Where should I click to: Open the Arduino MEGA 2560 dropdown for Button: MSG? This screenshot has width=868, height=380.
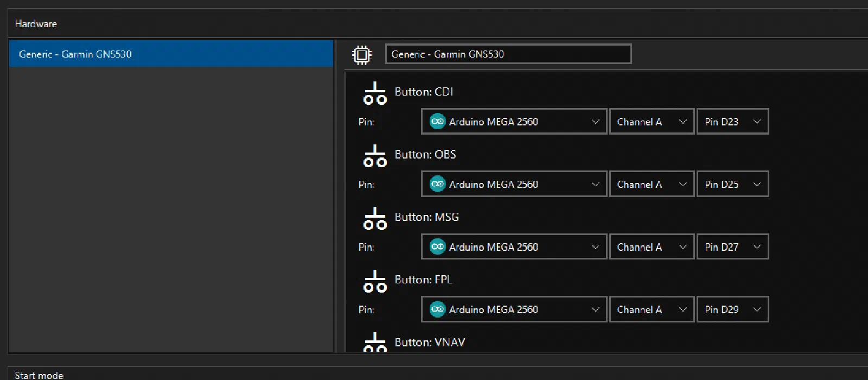tap(514, 246)
